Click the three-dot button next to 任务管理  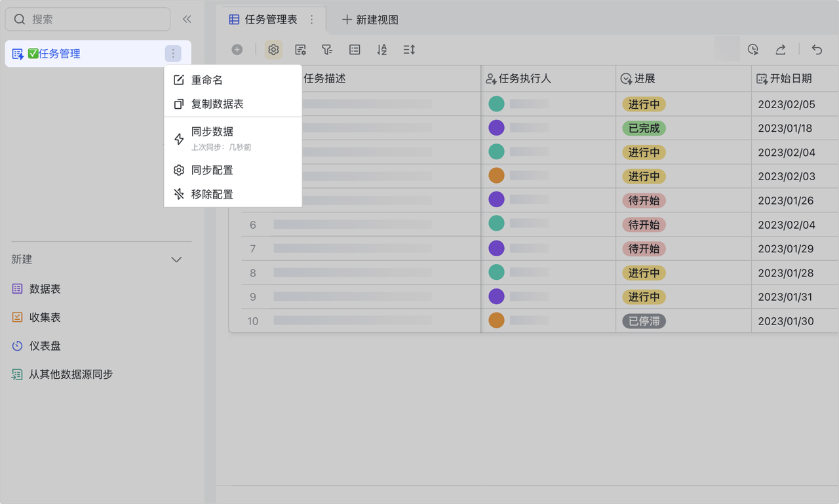[173, 54]
